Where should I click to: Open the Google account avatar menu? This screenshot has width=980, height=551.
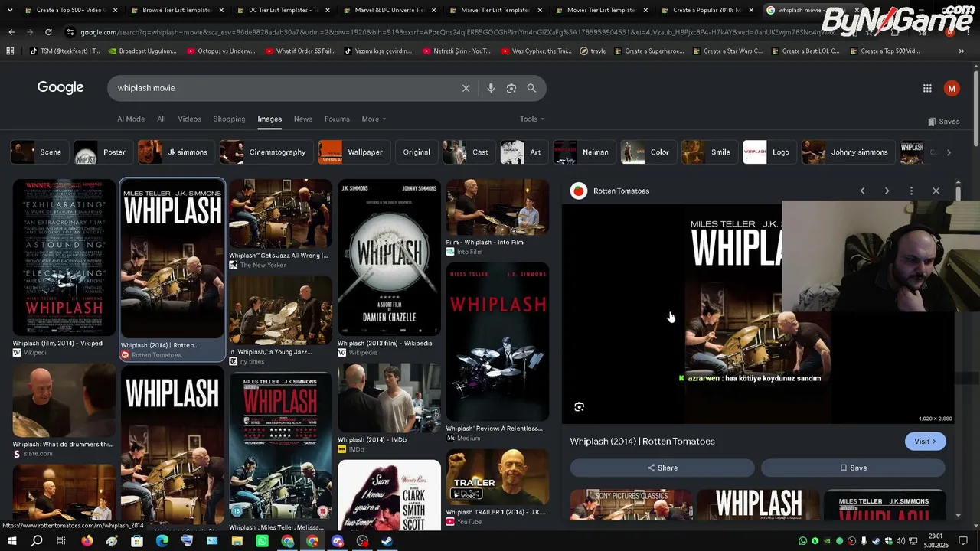[952, 88]
